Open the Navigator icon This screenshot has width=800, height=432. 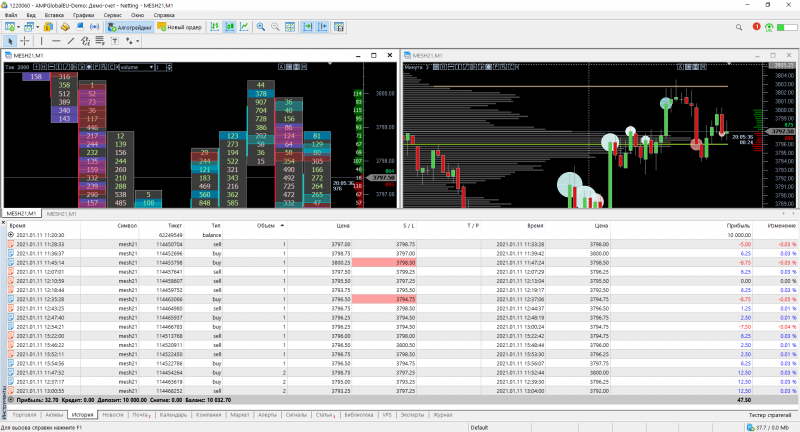(80, 27)
